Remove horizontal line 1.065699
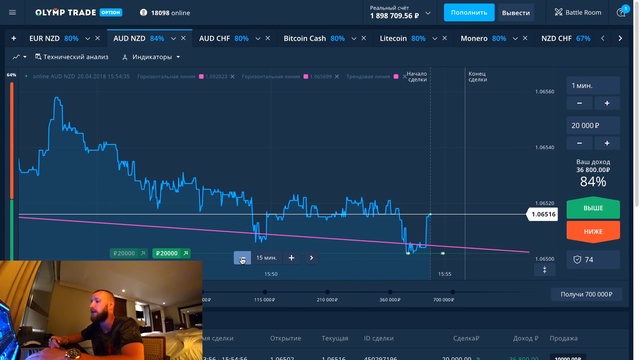Screen dimensions: 640x360 click(x=337, y=76)
